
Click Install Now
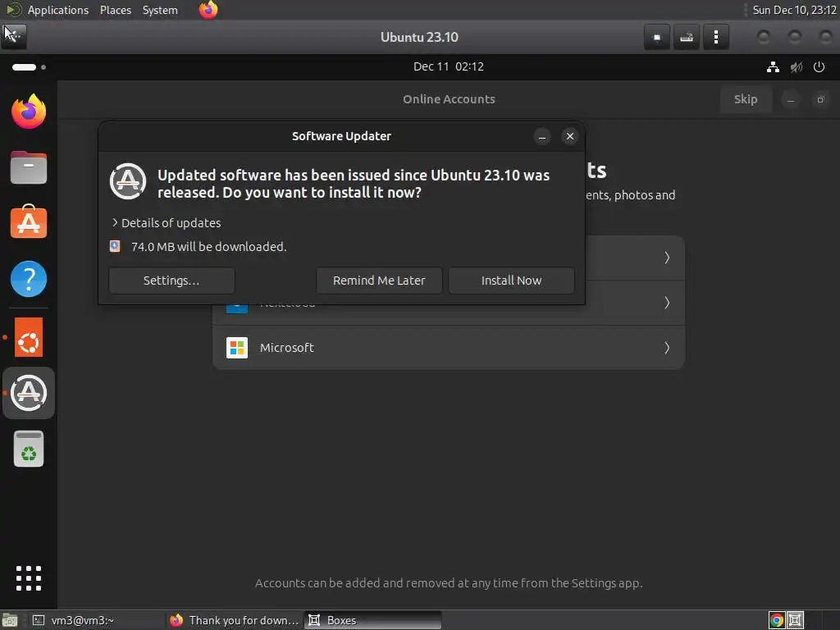pyautogui.click(x=512, y=281)
